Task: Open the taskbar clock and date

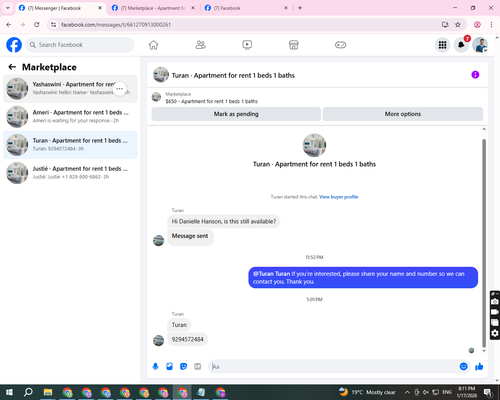Action: [x=467, y=392]
